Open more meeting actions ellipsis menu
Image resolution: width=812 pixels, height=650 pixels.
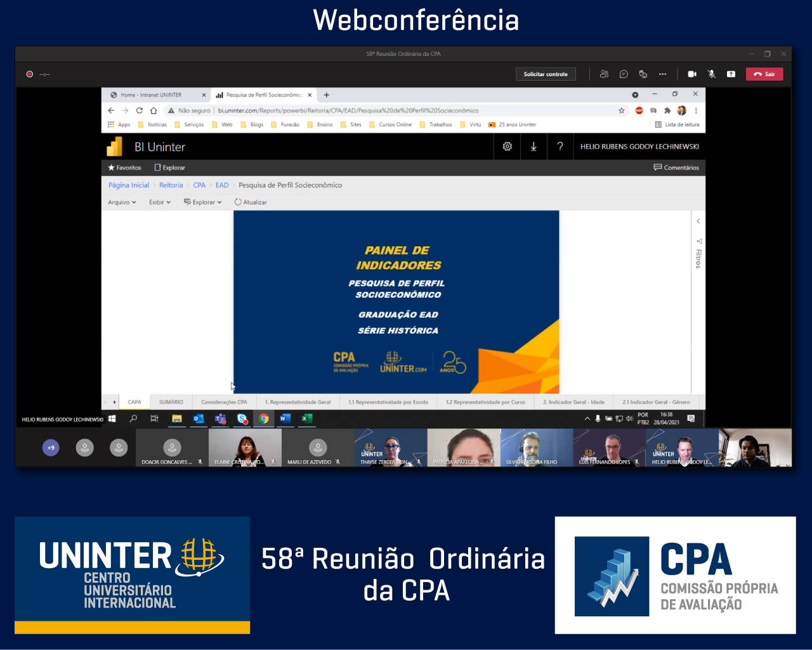tap(662, 74)
